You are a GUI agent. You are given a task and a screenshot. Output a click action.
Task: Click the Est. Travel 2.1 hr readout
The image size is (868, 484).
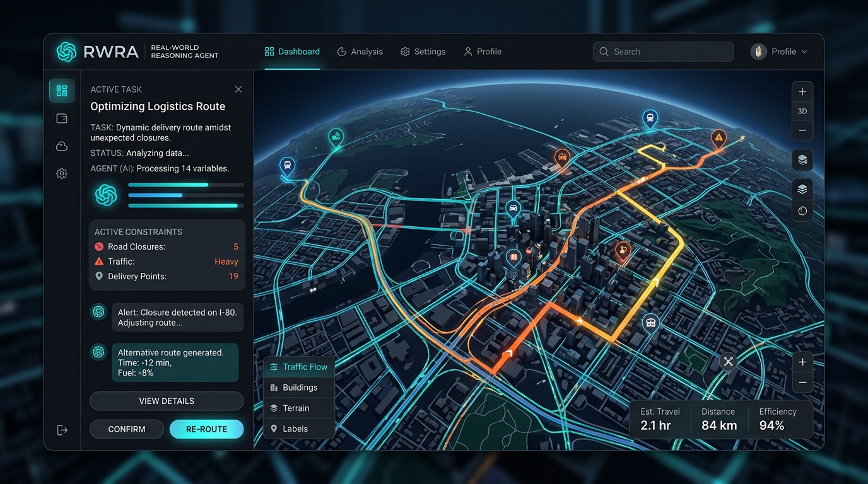(660, 419)
